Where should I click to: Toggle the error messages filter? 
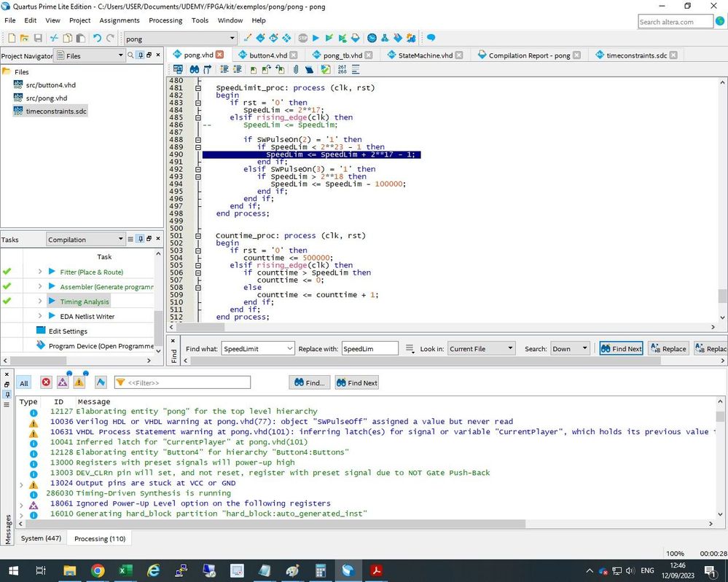coord(46,382)
